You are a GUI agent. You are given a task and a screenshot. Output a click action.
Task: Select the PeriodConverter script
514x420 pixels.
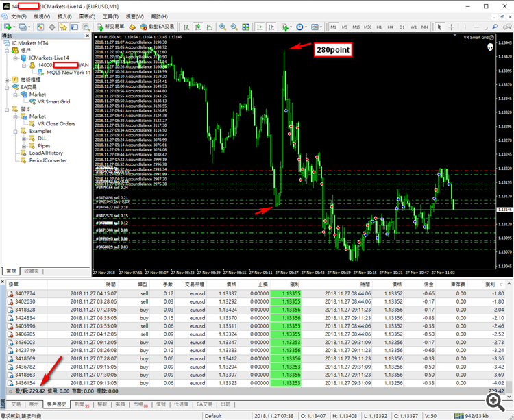click(x=48, y=160)
